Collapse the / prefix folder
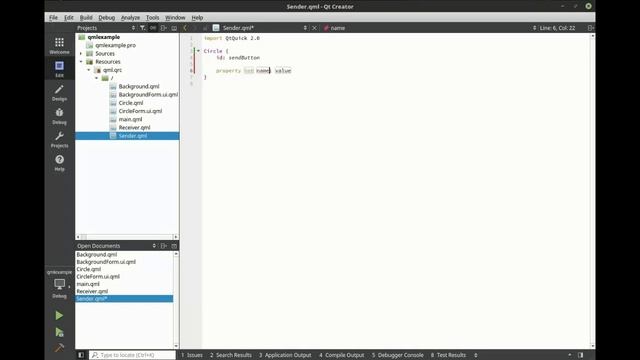 97,78
